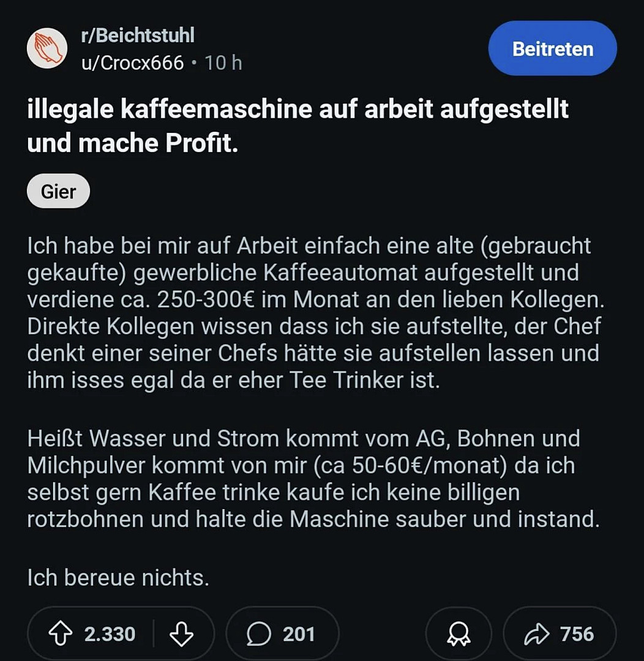The height and width of the screenshot is (661, 644).
Task: Open the post title 'illegale kaffeemaschine auf arbeit'
Action: [x=298, y=110]
